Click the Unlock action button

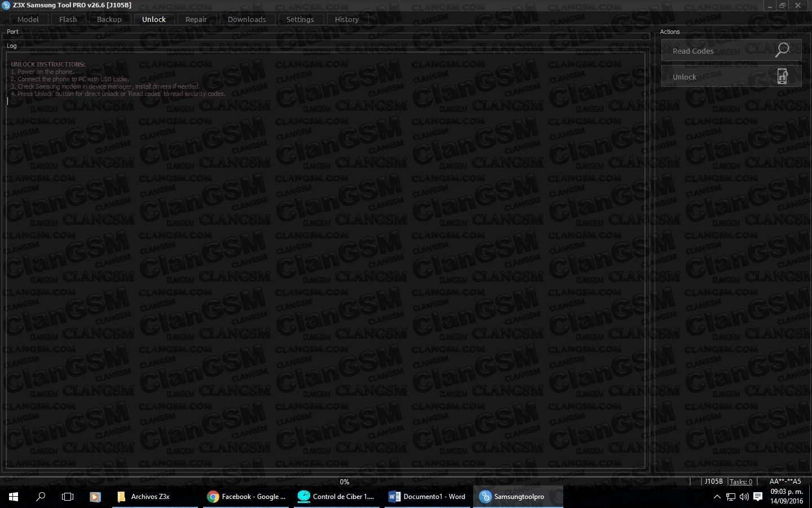pyautogui.click(x=731, y=76)
